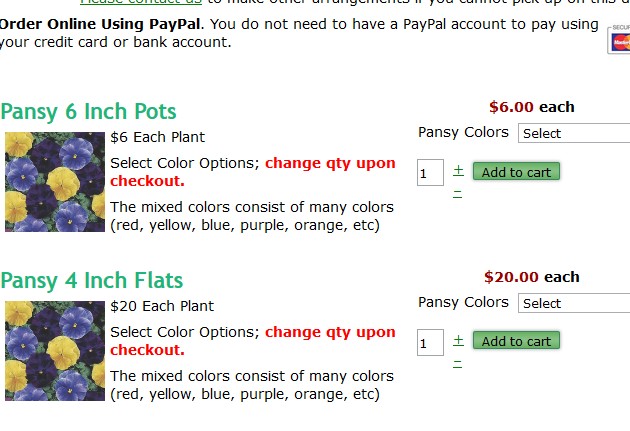Add Pansy 6 Inch Pots to cart
630x431 pixels.
[516, 172]
